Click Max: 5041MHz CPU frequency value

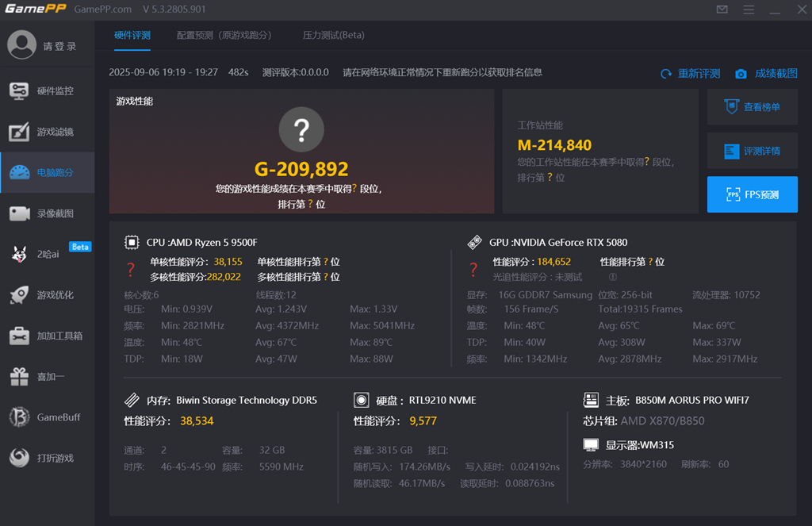pos(382,326)
